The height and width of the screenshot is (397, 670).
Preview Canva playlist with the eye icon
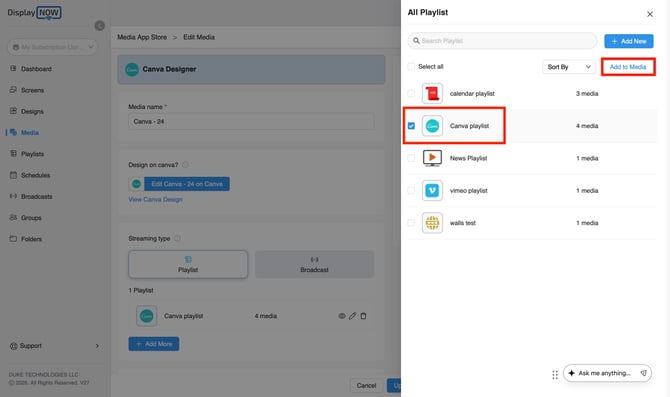pyautogui.click(x=342, y=316)
